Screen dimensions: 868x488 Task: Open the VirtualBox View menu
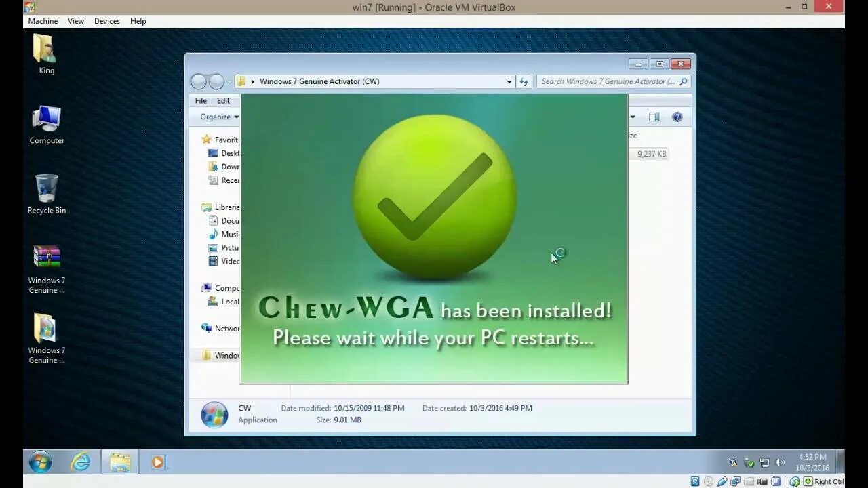pyautogui.click(x=76, y=21)
